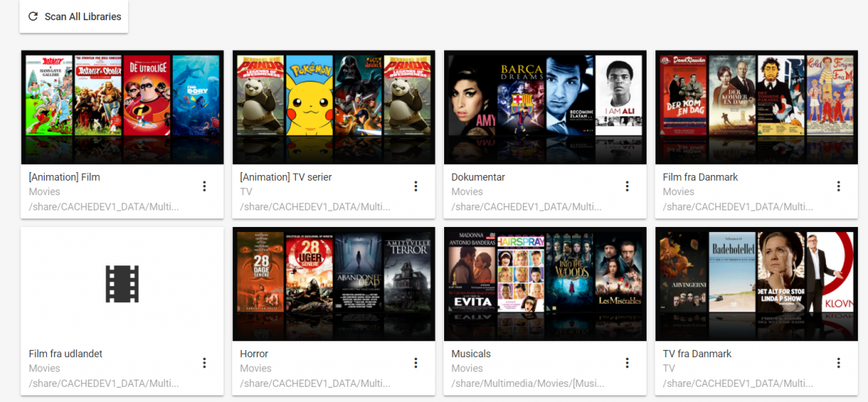This screenshot has height=402, width=868.
Task: Click the Movies type label under Dokumentar
Action: coord(467,192)
